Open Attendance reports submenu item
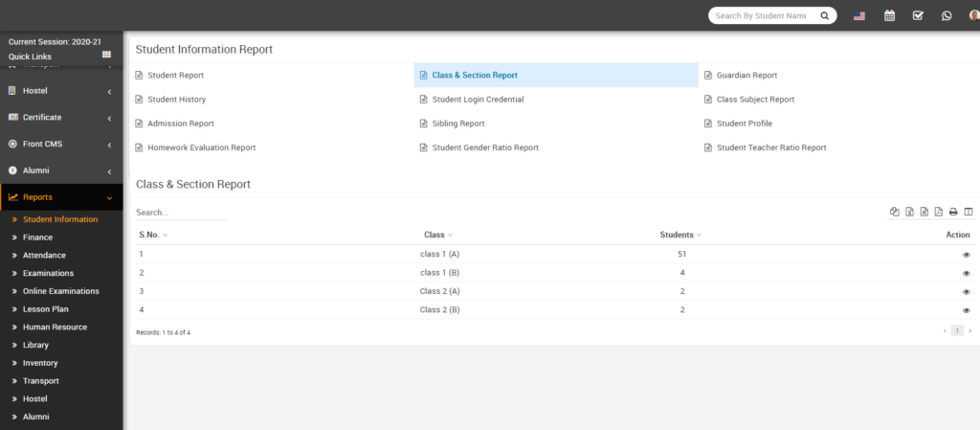The width and height of the screenshot is (980, 430). click(44, 255)
